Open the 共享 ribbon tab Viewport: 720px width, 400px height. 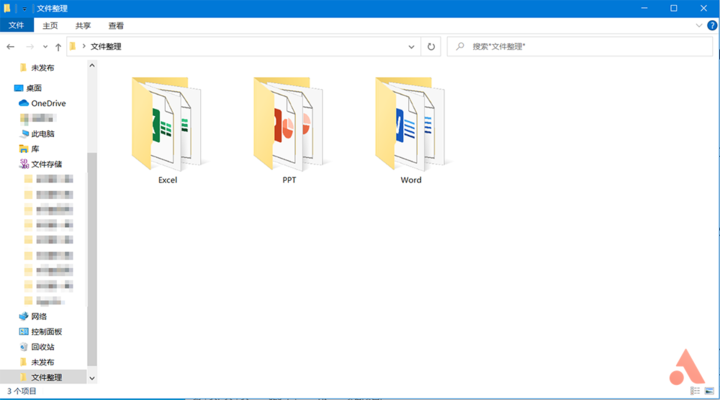click(x=83, y=26)
